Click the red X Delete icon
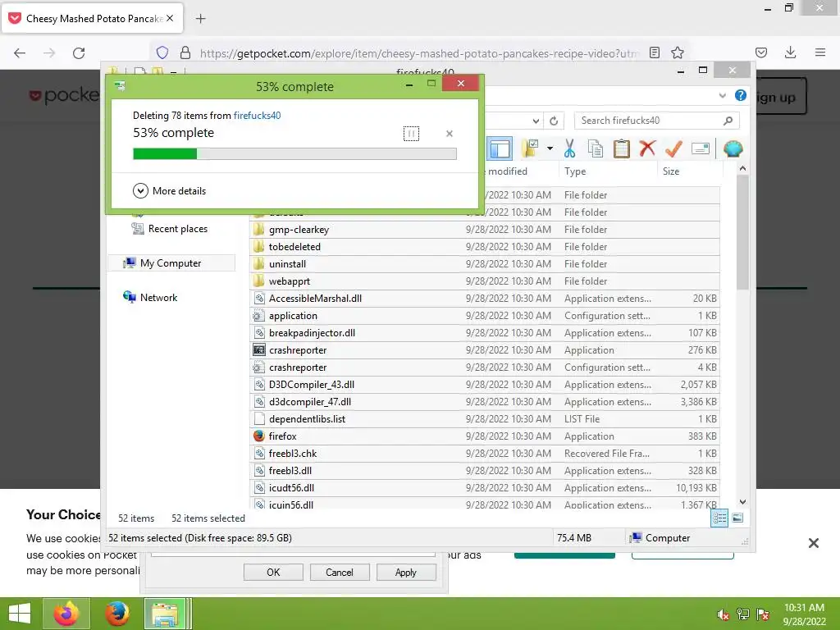This screenshot has height=630, width=840. click(x=647, y=148)
